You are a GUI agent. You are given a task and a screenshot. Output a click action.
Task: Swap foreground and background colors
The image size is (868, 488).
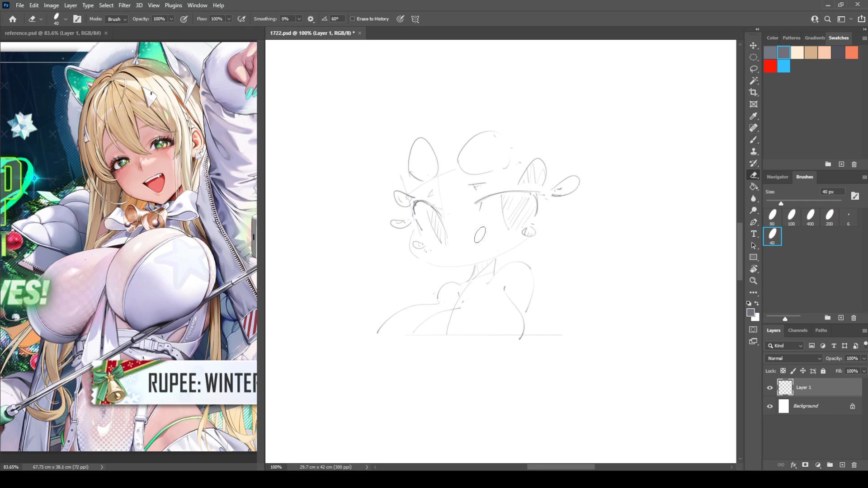pyautogui.click(x=757, y=303)
